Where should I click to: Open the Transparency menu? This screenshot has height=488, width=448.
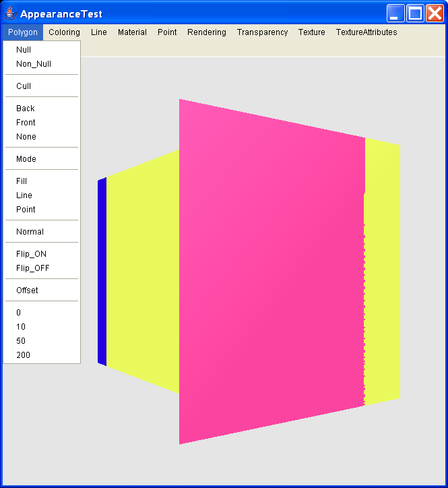pyautogui.click(x=262, y=32)
